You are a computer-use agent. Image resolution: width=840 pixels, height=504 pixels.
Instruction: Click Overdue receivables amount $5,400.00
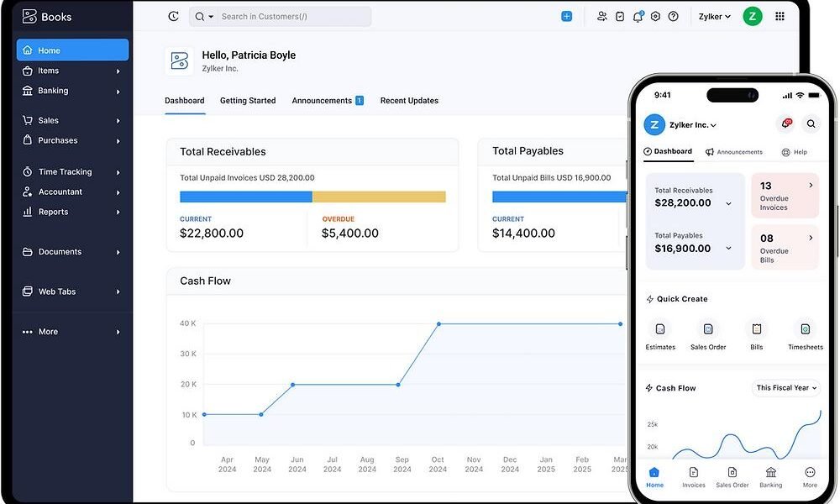(x=349, y=233)
